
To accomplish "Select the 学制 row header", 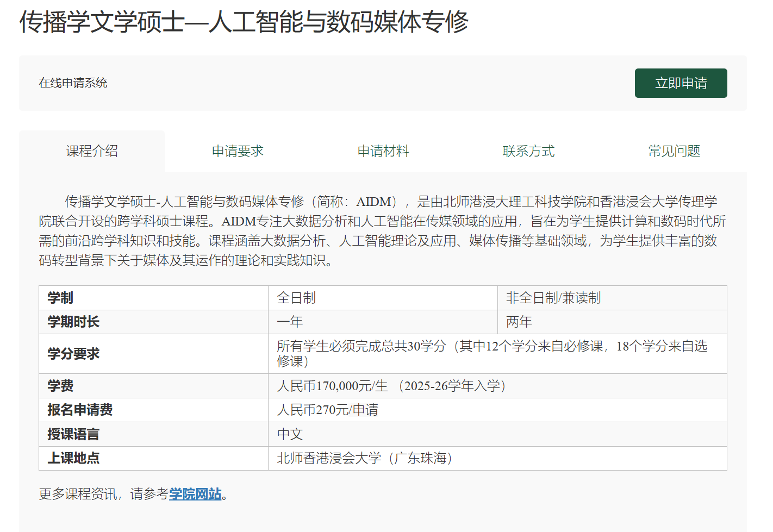I will 153,298.
